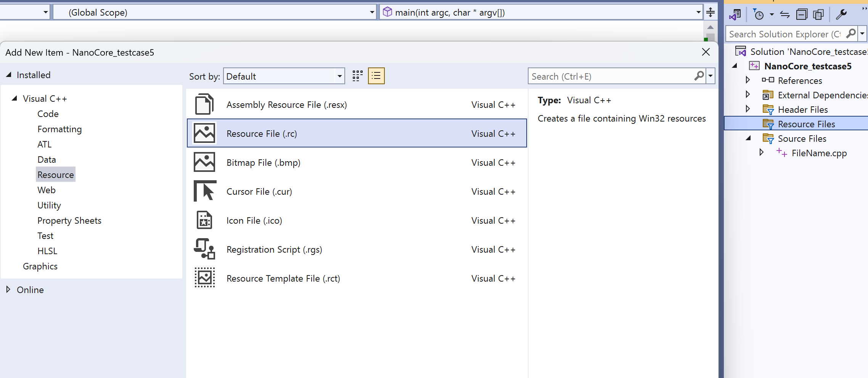Open the main function navigation dropdown

coord(698,12)
